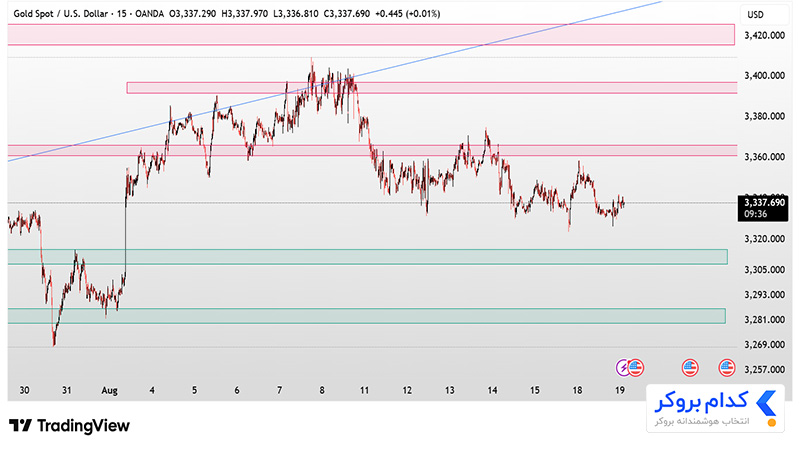Select the lower green support zone
Image resolution: width=800 pixels, height=450 pixels.
pos(366,316)
